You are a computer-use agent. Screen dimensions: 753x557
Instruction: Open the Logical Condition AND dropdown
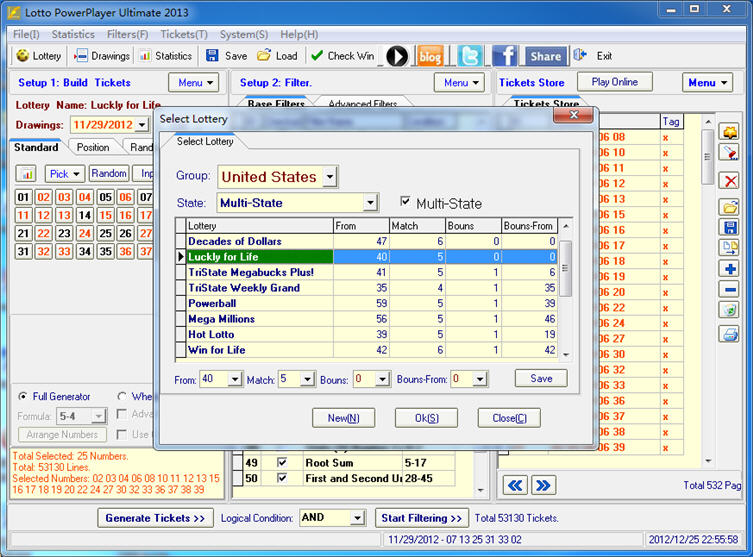[x=357, y=518]
